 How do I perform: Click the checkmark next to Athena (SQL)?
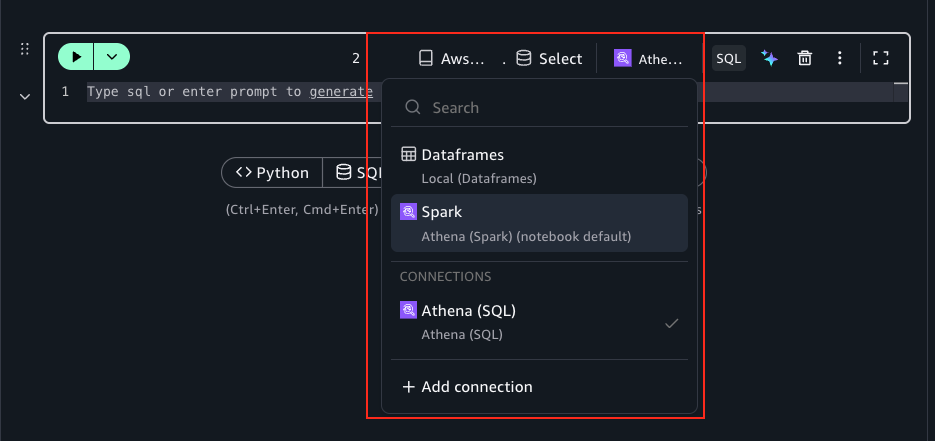tap(672, 324)
